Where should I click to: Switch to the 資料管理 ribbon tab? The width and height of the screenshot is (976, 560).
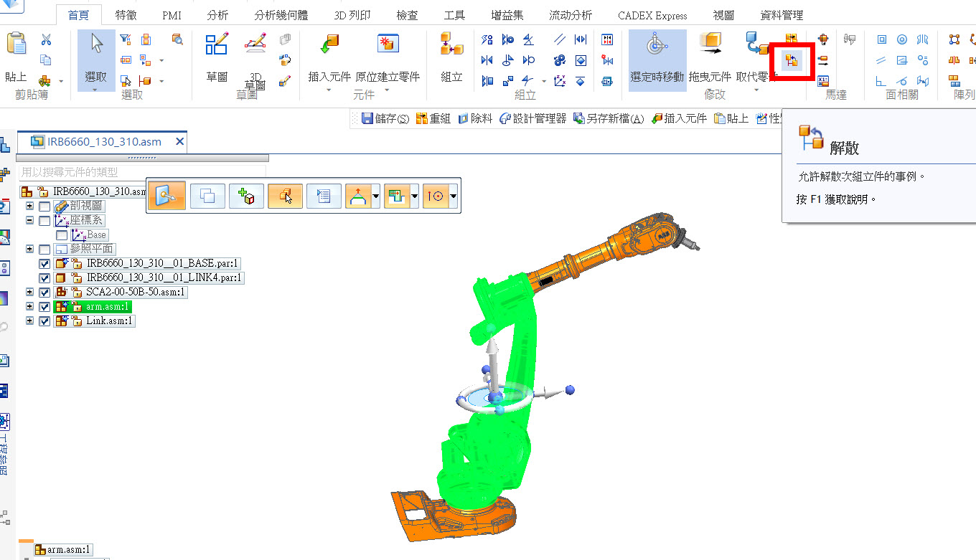782,15
